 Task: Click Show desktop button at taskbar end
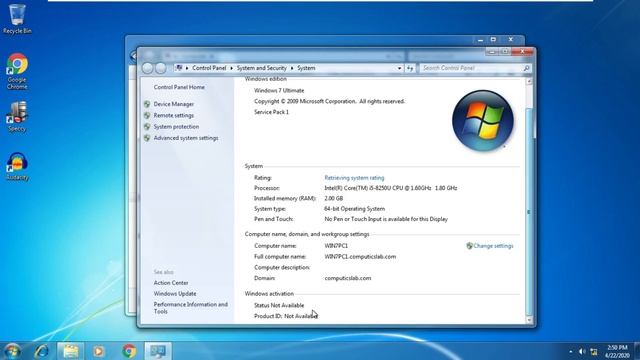637,351
